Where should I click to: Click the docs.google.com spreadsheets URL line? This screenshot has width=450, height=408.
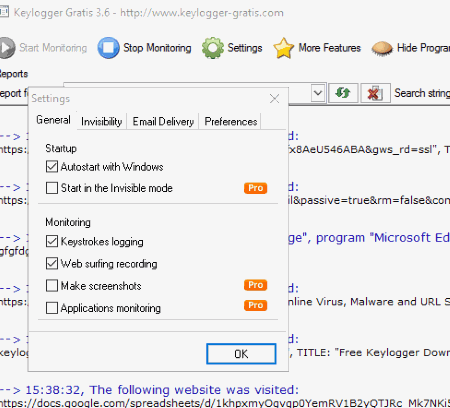[x=225, y=403]
